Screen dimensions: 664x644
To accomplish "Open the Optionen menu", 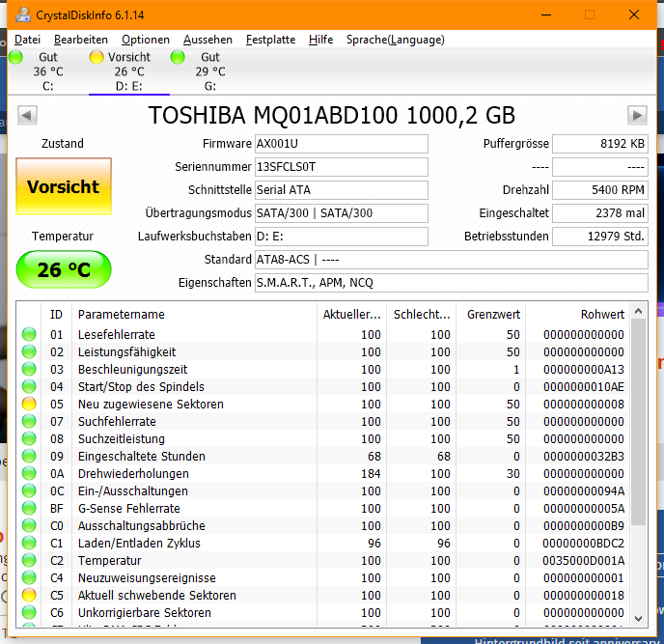I will pos(146,40).
